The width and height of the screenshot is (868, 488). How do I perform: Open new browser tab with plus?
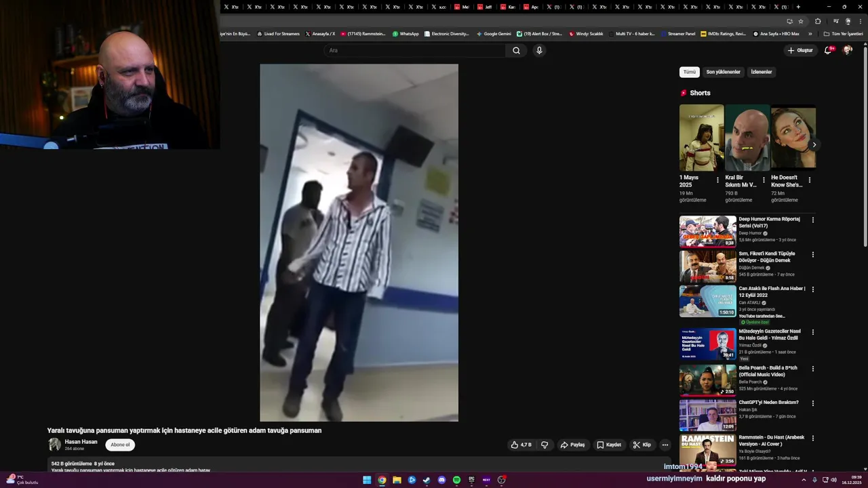coord(798,7)
